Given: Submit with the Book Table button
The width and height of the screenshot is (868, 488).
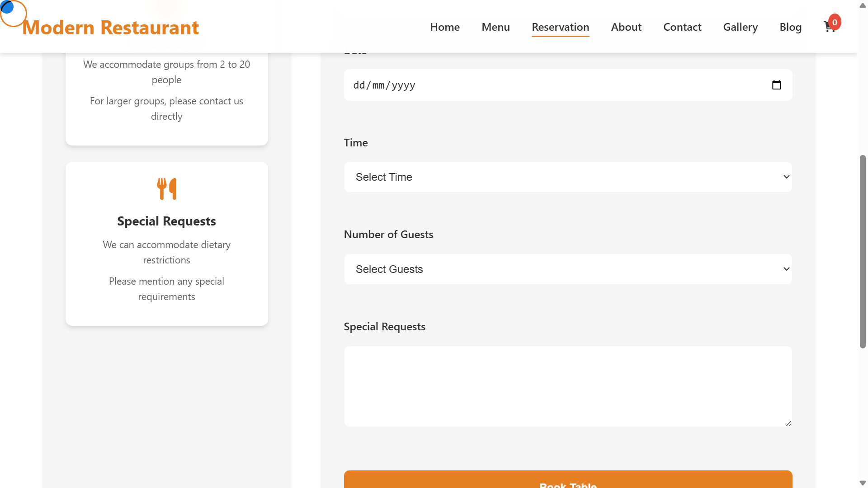Looking at the screenshot, I should click(x=568, y=479).
